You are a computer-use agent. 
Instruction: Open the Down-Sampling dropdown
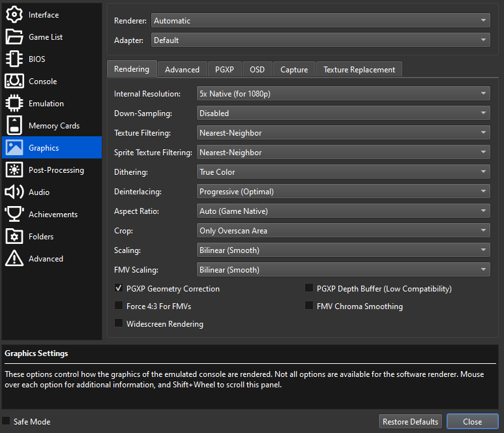tap(344, 113)
